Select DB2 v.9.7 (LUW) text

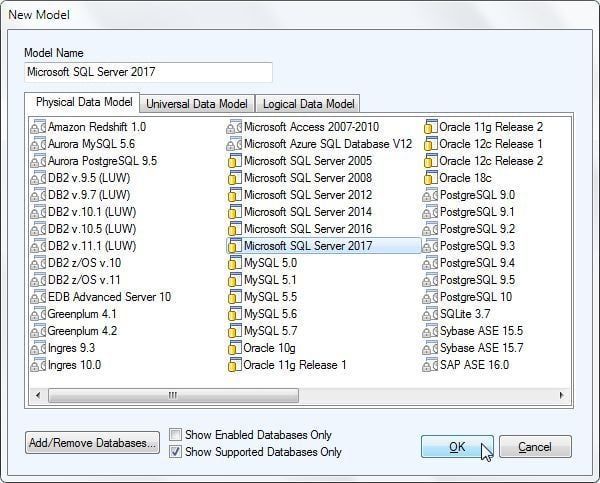click(x=89, y=195)
